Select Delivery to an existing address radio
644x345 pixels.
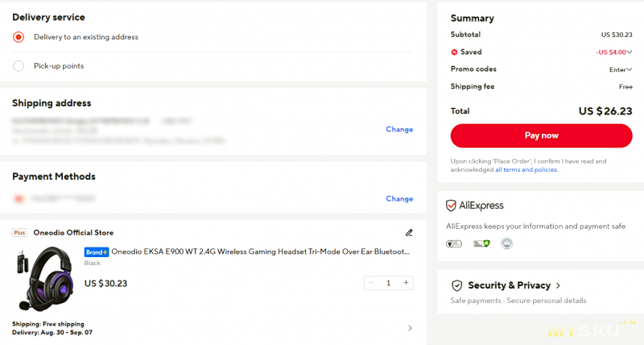tap(19, 37)
